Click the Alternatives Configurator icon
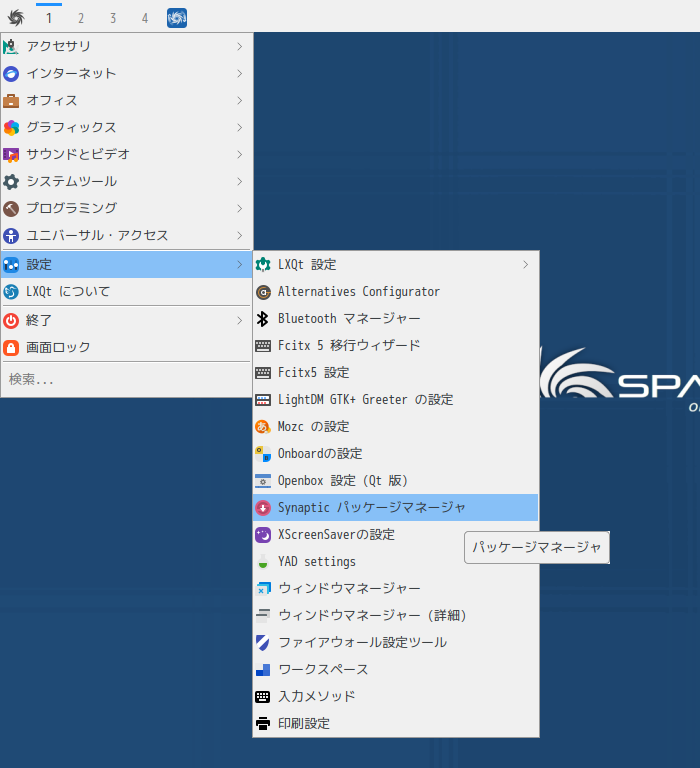This screenshot has height=768, width=700. tap(263, 292)
